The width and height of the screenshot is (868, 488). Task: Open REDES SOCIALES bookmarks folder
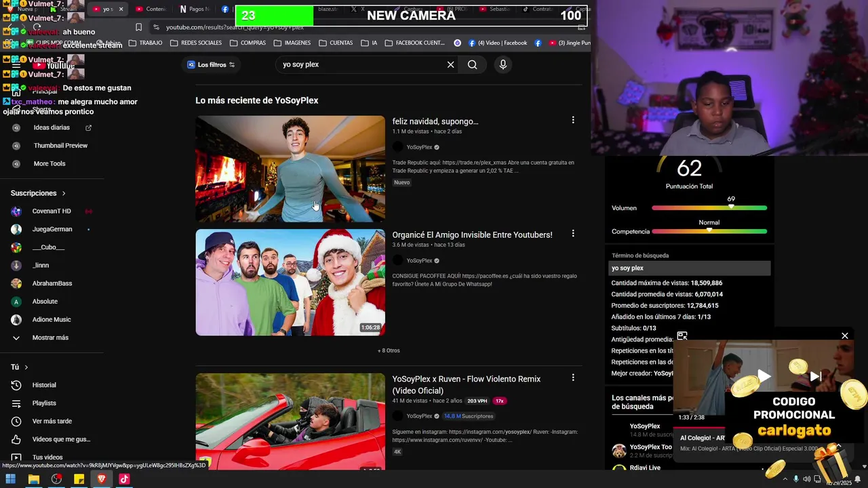coord(196,43)
